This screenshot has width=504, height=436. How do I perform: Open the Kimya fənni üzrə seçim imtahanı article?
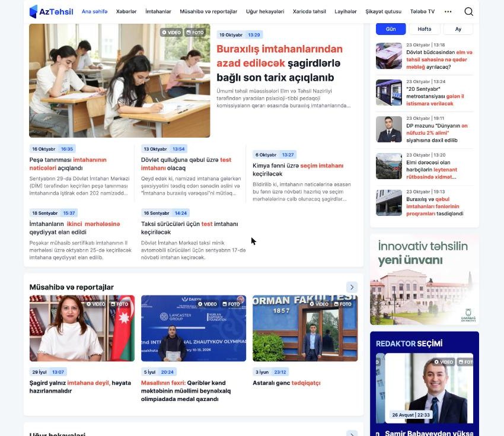[x=298, y=170]
